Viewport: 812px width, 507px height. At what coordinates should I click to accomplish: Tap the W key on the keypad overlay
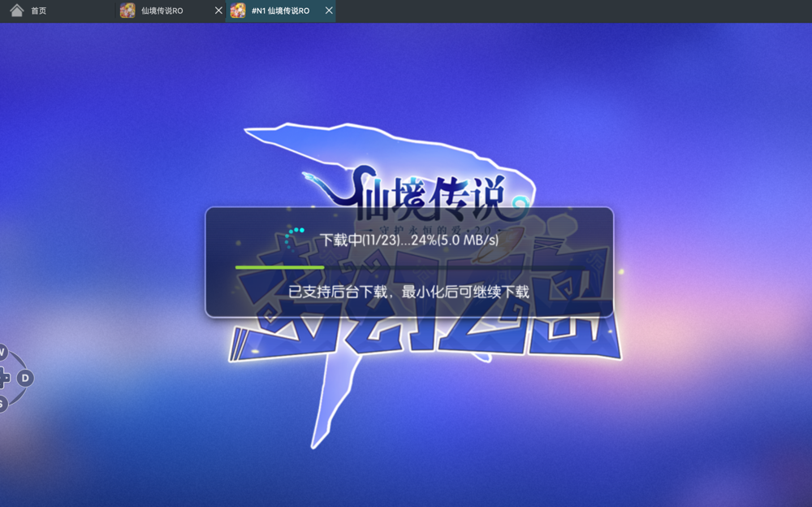coord(2,353)
